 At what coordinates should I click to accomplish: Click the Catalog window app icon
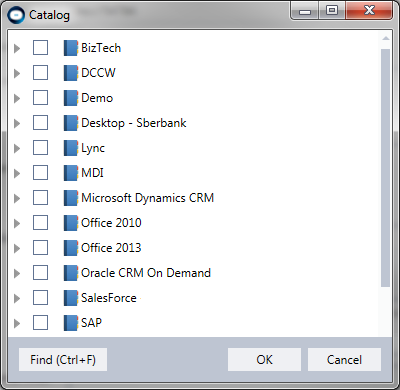[x=16, y=15]
